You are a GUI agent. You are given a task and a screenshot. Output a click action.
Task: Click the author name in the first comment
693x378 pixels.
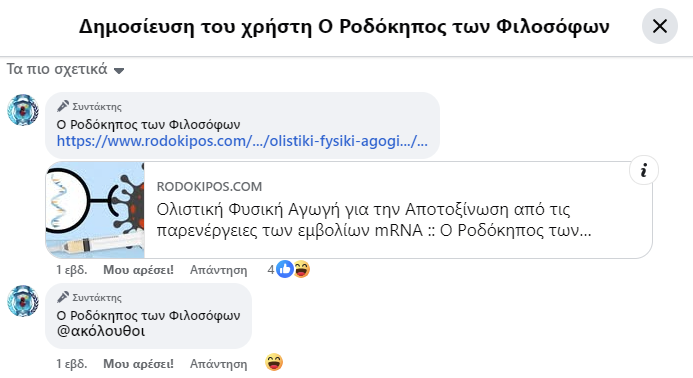pos(148,125)
